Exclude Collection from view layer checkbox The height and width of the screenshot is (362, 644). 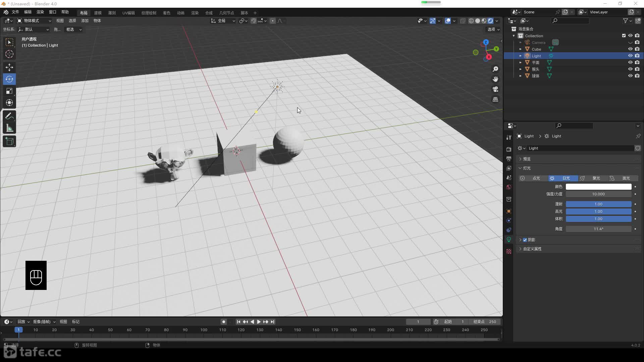pyautogui.click(x=624, y=36)
